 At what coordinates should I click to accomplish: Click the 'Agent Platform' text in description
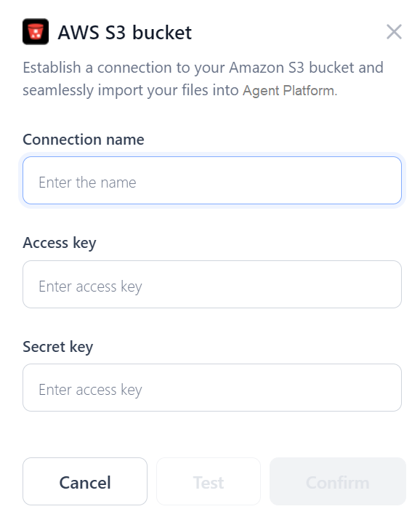point(290,90)
